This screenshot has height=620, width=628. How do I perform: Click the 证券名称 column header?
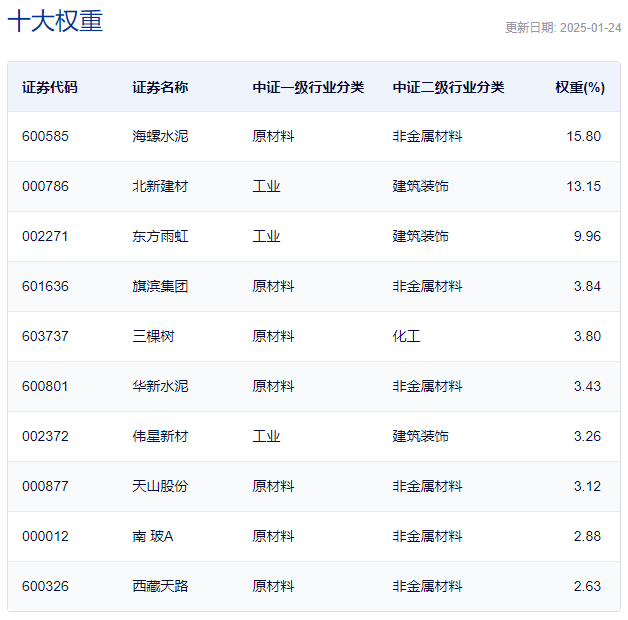pyautogui.click(x=160, y=87)
